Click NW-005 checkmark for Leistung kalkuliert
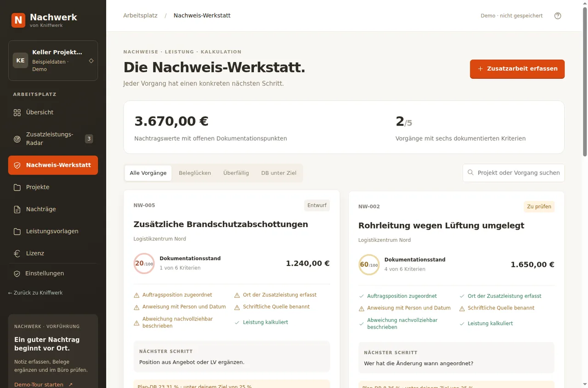 tap(237, 323)
